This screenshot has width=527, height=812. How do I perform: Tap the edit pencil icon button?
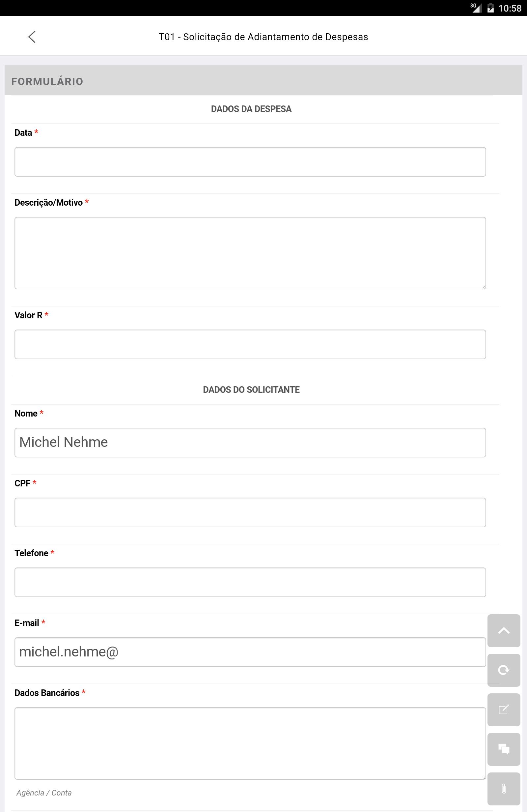pyautogui.click(x=504, y=710)
